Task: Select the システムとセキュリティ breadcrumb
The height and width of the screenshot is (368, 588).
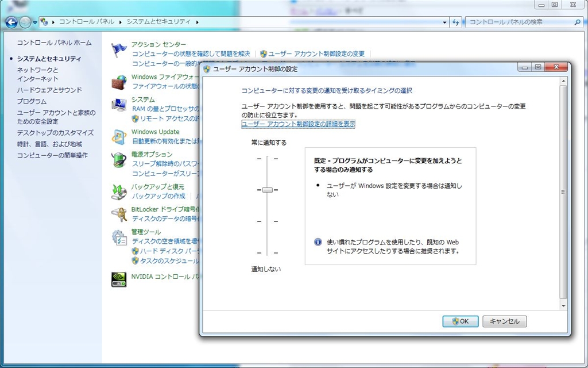Action: coord(158,22)
